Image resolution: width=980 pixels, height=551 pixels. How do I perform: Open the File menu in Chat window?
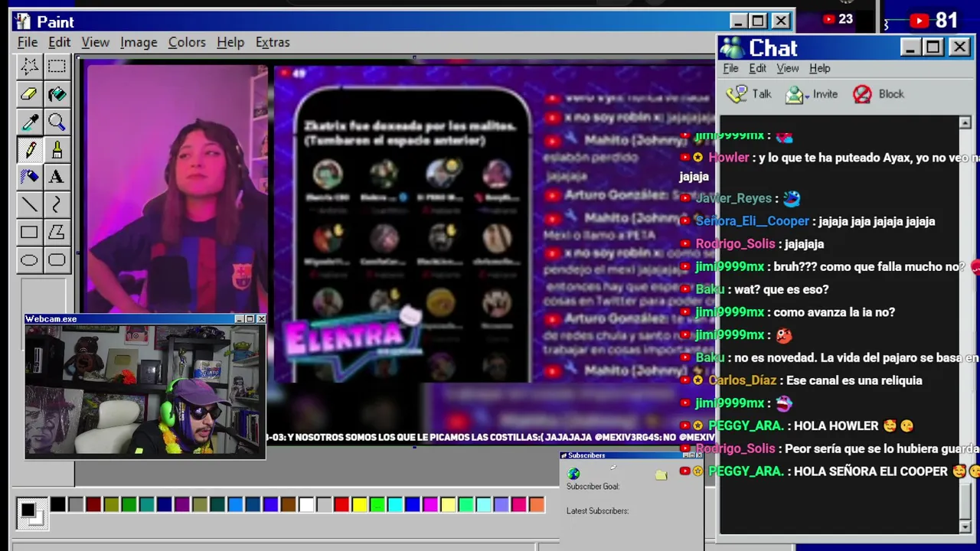[730, 68]
